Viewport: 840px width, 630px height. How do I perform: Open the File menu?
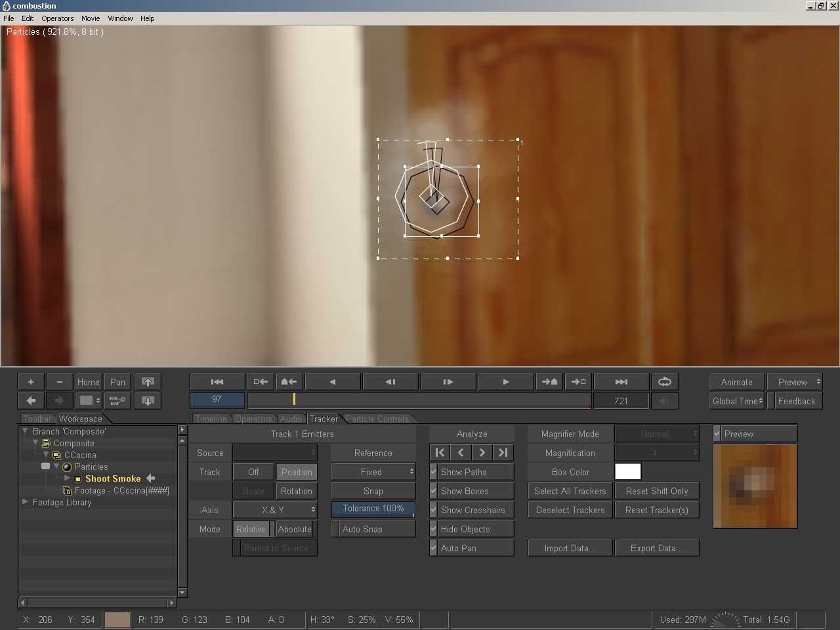coord(9,18)
